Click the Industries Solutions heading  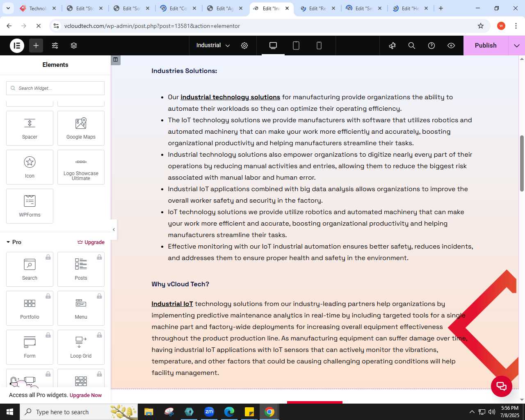pyautogui.click(x=184, y=71)
